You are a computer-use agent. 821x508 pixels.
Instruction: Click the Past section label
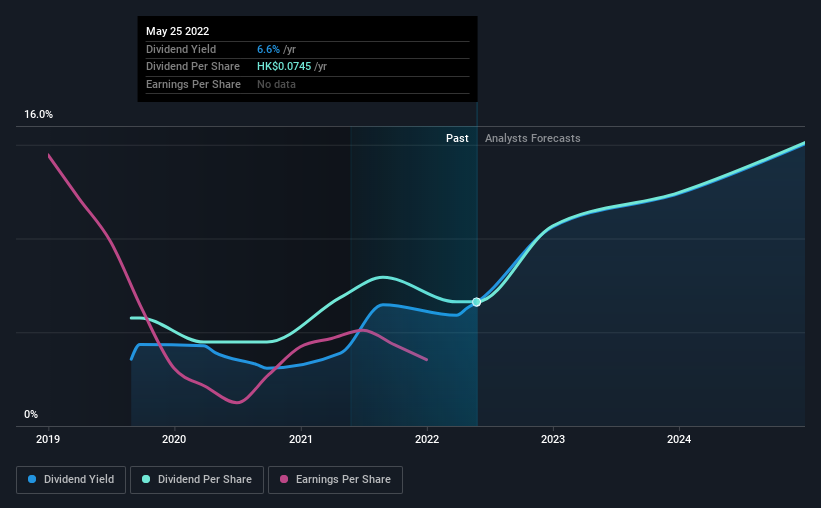click(x=457, y=138)
